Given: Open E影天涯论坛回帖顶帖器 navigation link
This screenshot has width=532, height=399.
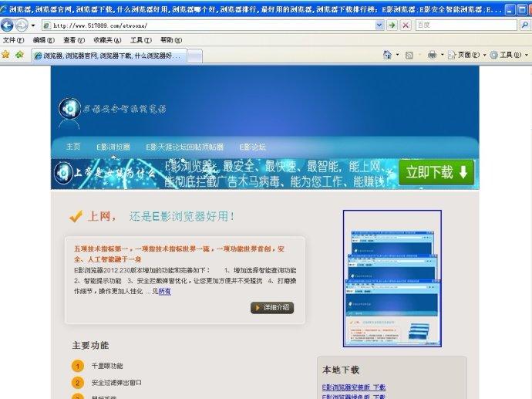Looking at the screenshot, I should point(185,147).
